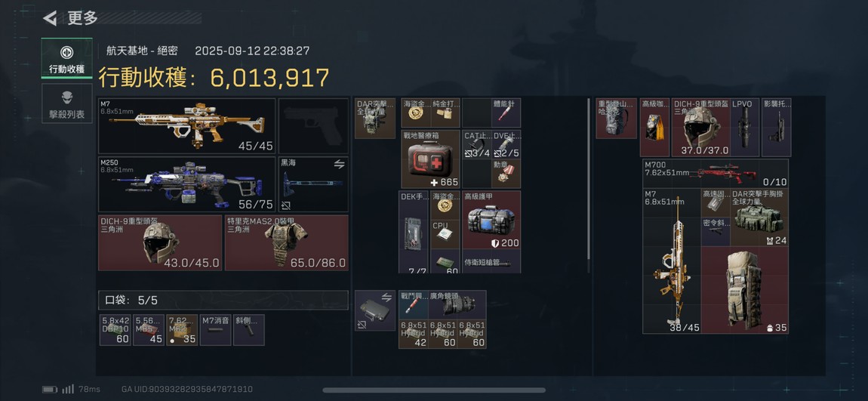Click the DAR突擊手胸掛 chest rig with 24
Screen dimensions: 868x401
[759, 217]
